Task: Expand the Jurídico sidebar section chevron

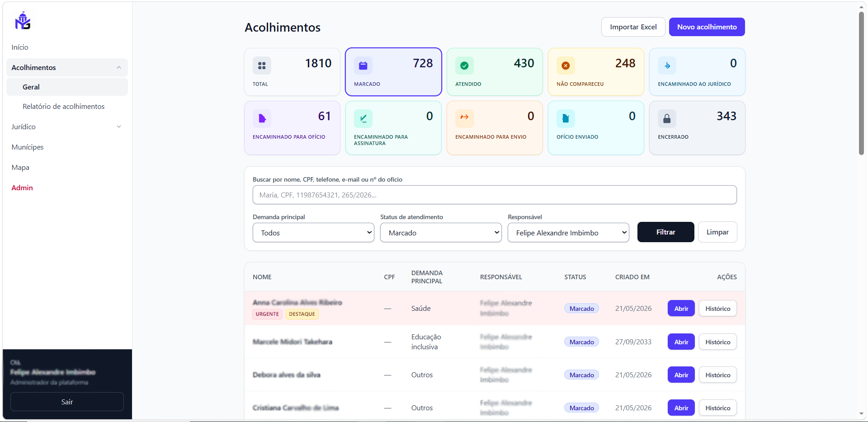Action: tap(119, 127)
